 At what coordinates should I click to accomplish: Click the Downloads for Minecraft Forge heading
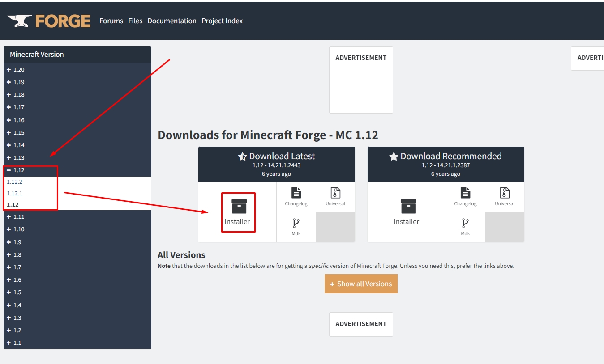click(268, 135)
